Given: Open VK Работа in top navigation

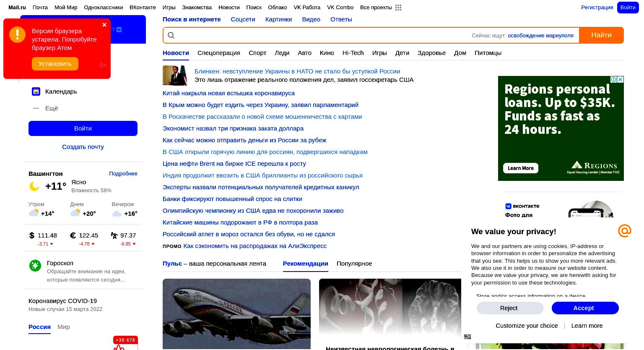Looking at the screenshot, I should (x=307, y=8).
